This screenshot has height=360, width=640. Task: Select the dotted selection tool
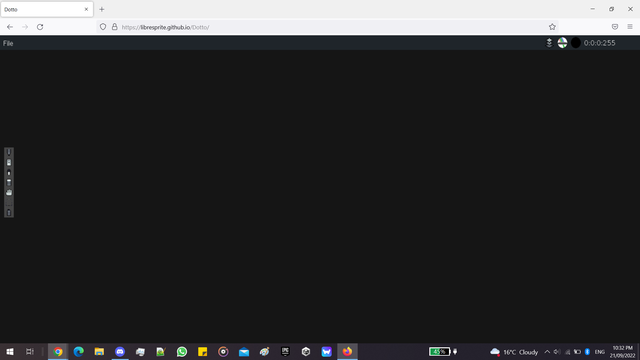(x=9, y=202)
